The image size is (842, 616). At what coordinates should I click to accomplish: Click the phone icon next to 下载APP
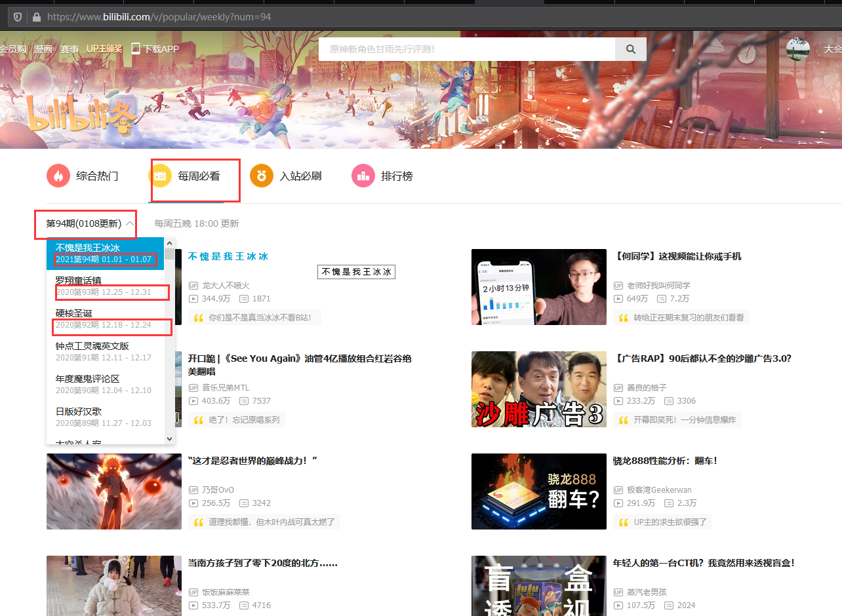click(136, 48)
